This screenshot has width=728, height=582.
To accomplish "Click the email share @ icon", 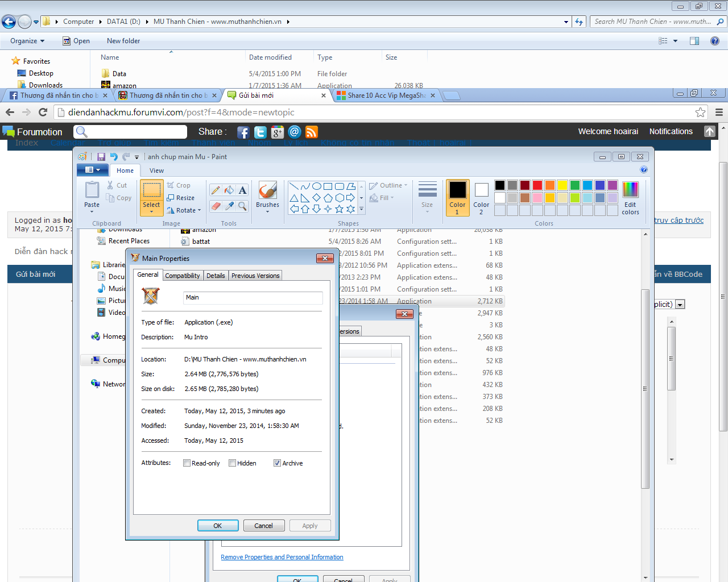I will pyautogui.click(x=295, y=132).
